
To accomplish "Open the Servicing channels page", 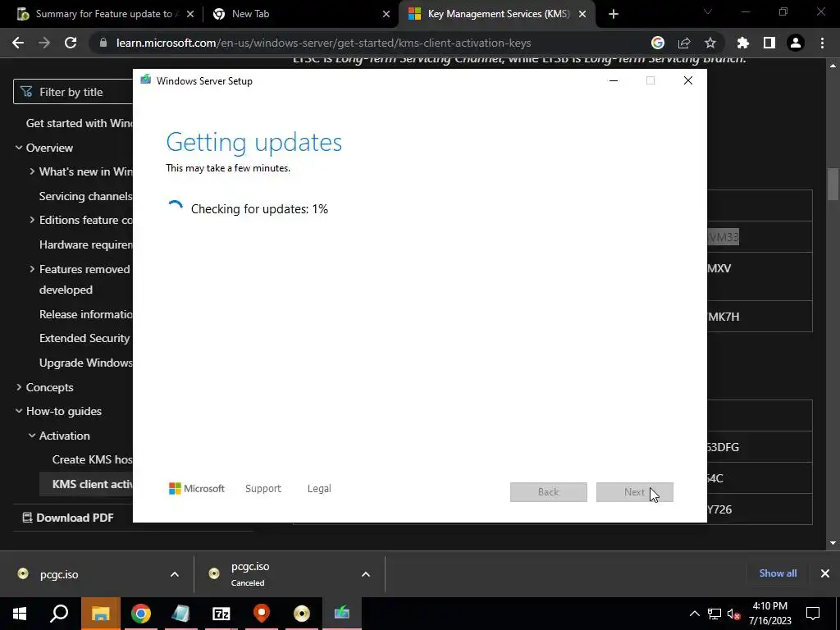I will 85,196.
